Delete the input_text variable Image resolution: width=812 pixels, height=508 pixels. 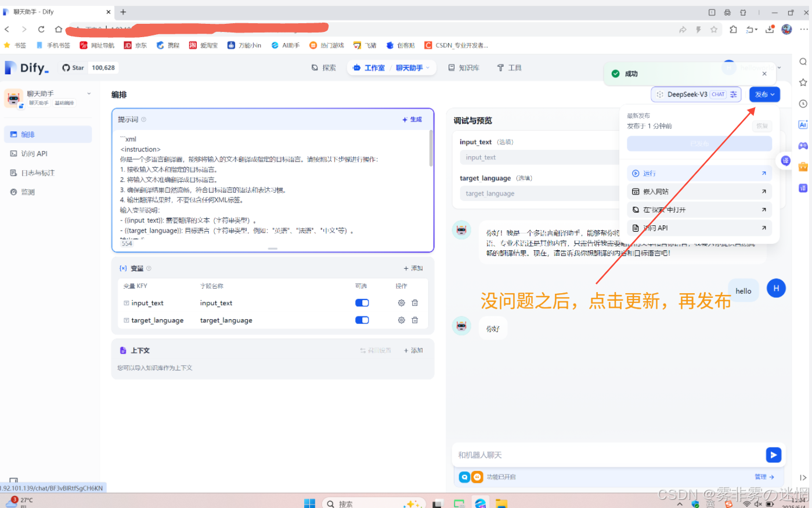[414, 302]
